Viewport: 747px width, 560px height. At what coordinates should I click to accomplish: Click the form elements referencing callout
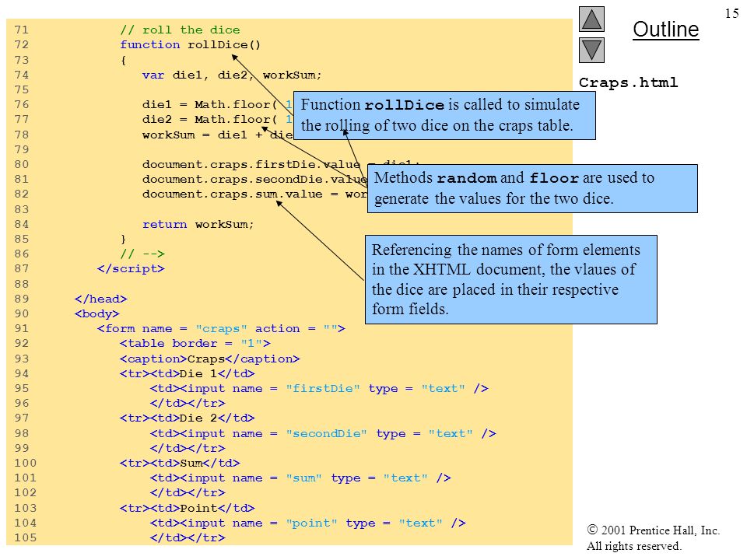(x=510, y=279)
